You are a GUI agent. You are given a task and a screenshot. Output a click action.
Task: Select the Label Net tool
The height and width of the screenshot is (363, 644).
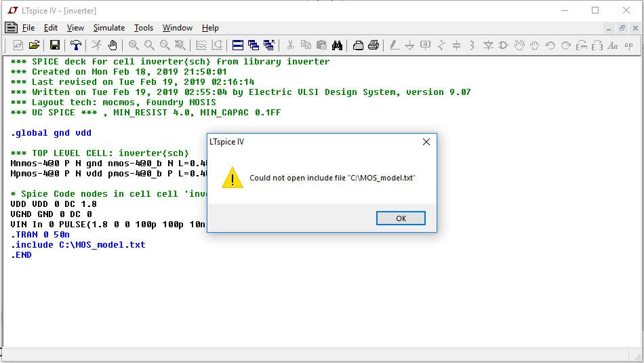[426, 45]
